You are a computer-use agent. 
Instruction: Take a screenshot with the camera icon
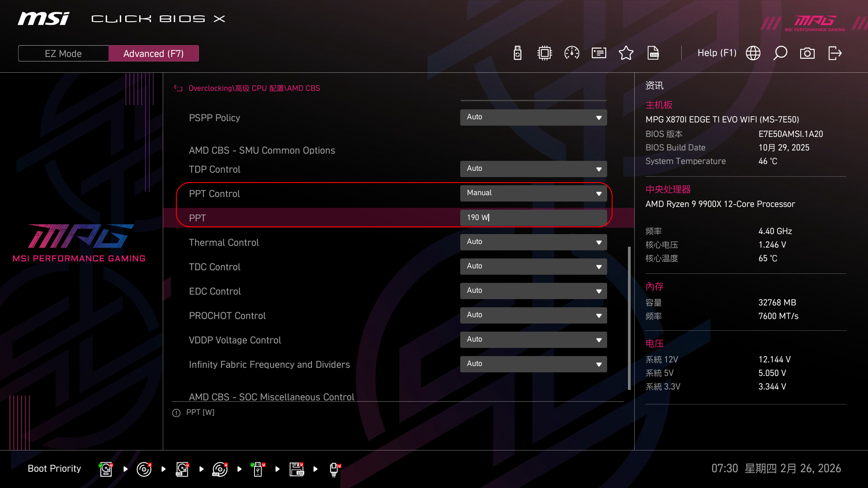(x=807, y=53)
